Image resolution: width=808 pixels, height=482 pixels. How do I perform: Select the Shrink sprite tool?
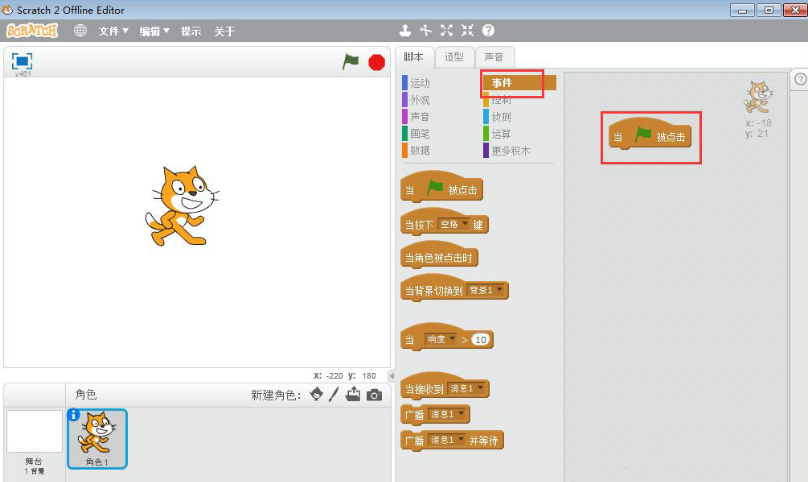click(467, 30)
